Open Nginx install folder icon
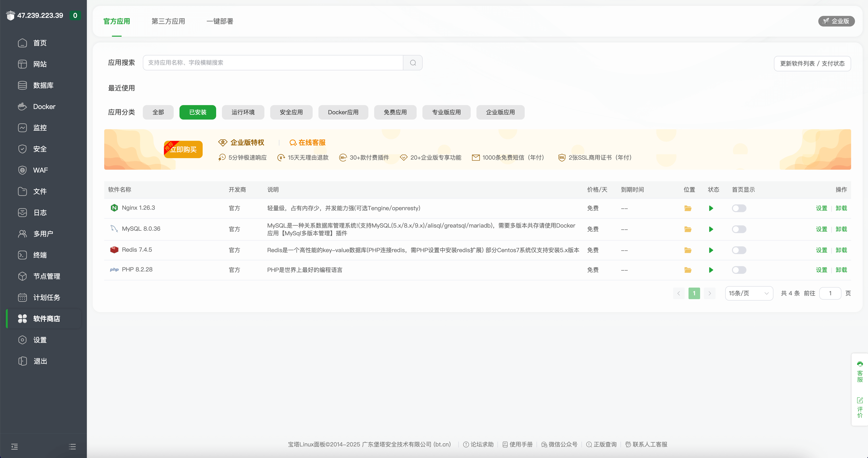Viewport: 868px width, 458px height. coord(688,209)
